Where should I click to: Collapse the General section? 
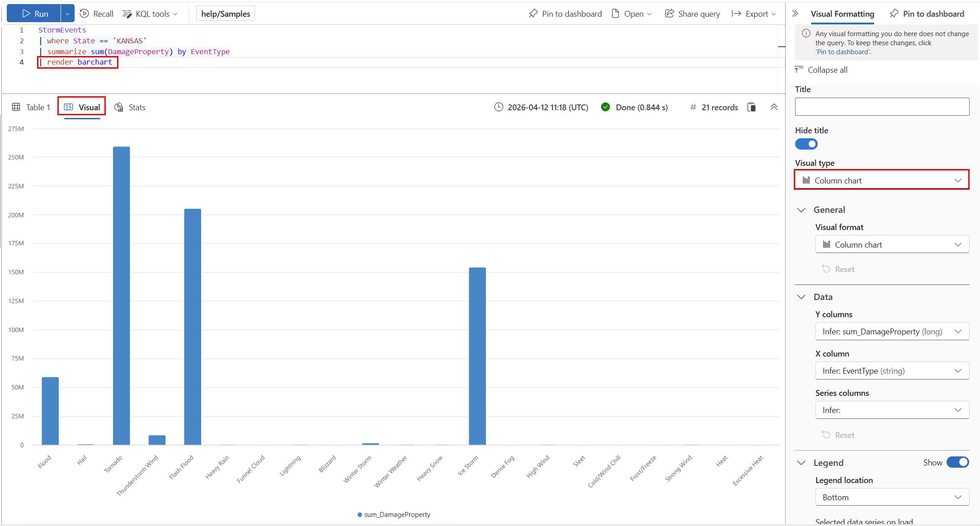point(801,210)
